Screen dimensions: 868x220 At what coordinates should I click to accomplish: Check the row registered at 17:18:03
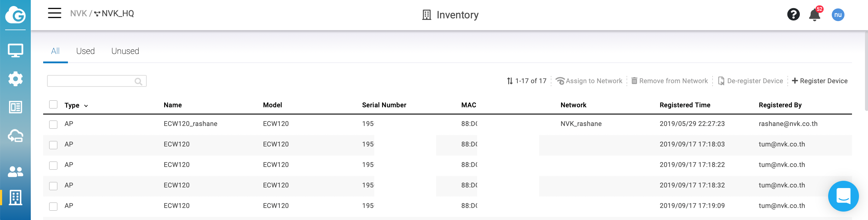[x=53, y=145]
